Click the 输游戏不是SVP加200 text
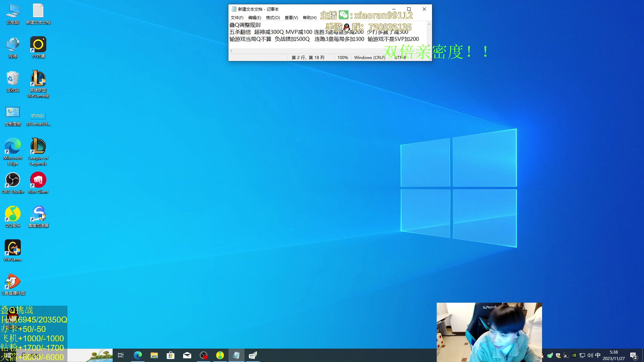Viewport: 644px width, 362px height. coord(393,39)
